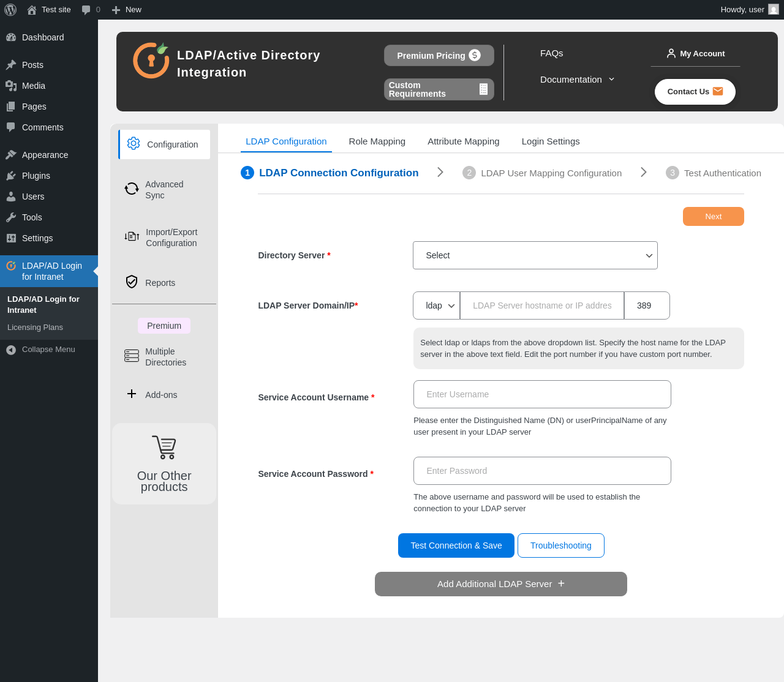The image size is (784, 682).
Task: Click the Configuration gear icon
Action: tap(134, 143)
